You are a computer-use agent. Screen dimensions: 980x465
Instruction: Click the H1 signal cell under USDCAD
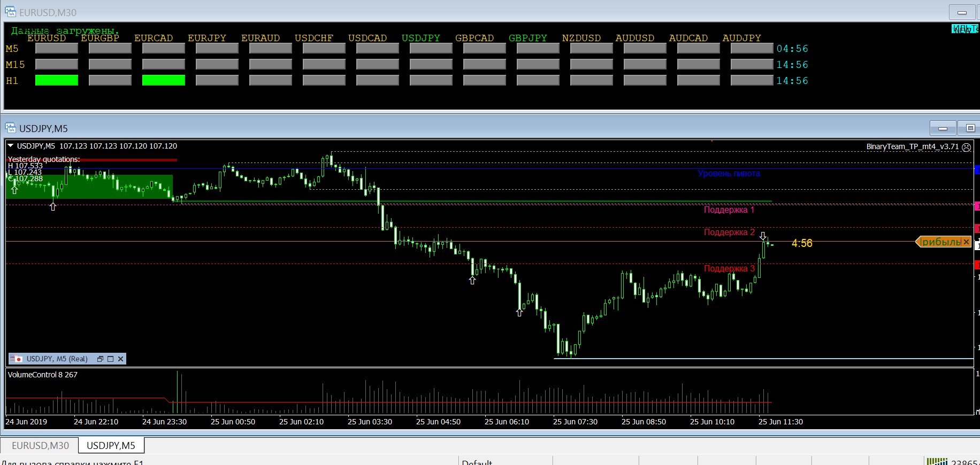point(378,80)
